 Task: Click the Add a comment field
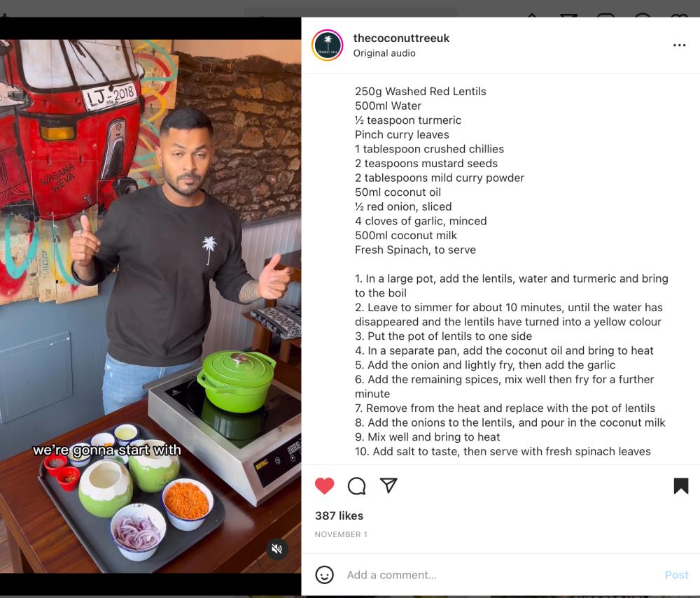(x=500, y=575)
